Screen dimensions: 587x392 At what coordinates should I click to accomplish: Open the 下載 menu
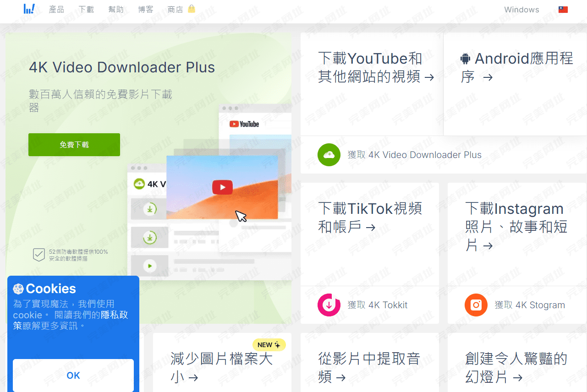[86, 9]
